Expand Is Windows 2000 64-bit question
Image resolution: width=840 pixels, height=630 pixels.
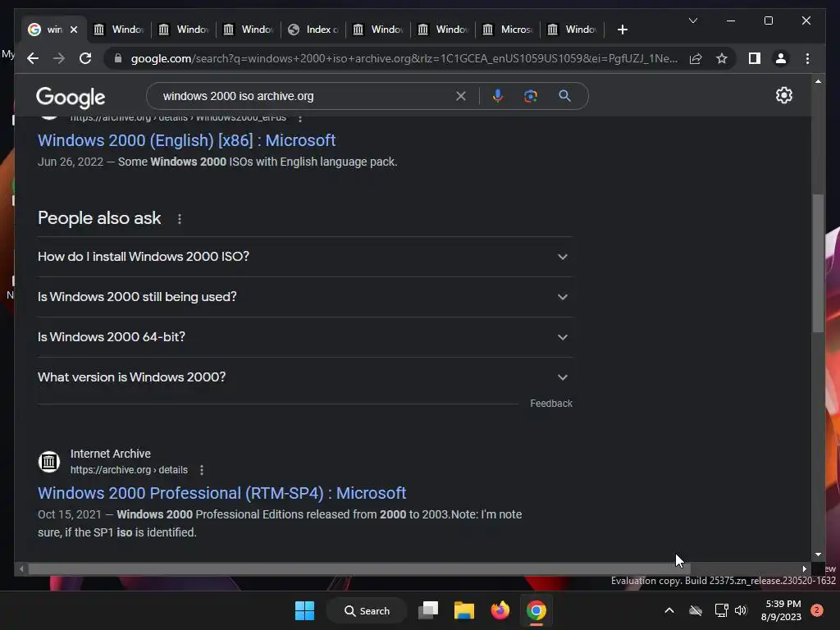pyautogui.click(x=304, y=337)
